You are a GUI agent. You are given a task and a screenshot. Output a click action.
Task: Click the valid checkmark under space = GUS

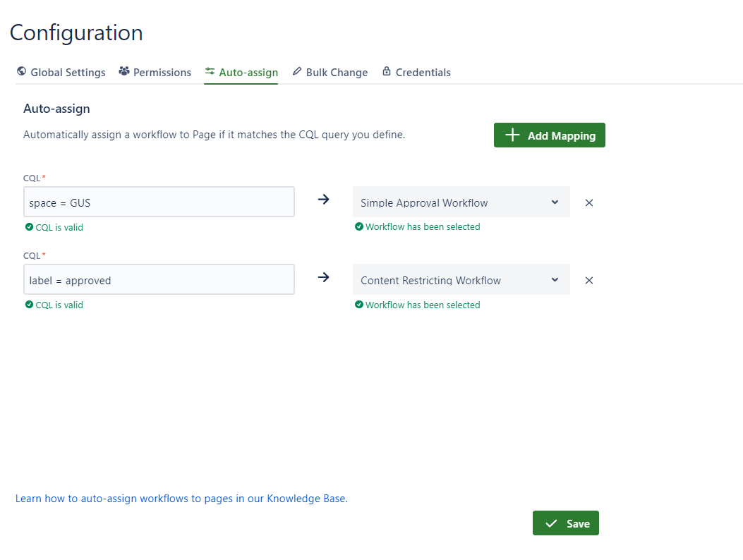point(30,228)
